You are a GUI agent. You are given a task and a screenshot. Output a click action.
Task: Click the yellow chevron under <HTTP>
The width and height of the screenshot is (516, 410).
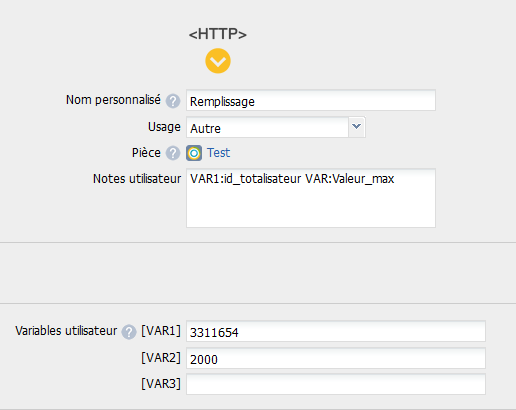[x=218, y=61]
